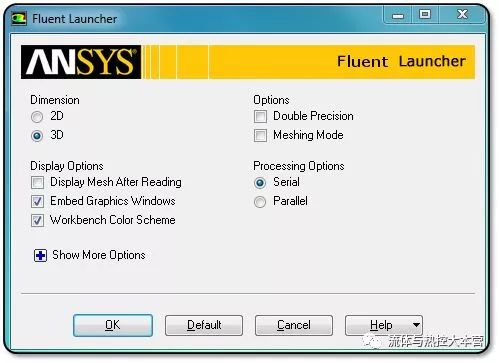
Task: Reset settings with the Default button
Action: pos(204,325)
